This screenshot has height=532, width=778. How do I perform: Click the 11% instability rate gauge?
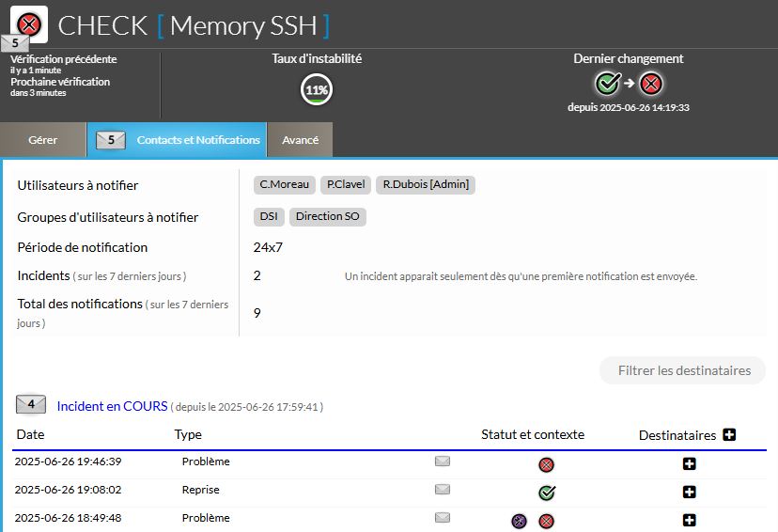click(x=316, y=90)
